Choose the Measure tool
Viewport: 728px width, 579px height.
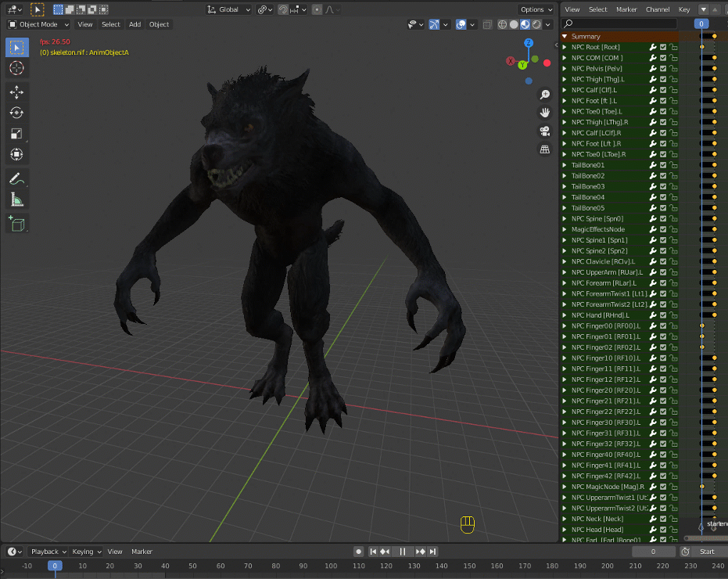(x=16, y=199)
